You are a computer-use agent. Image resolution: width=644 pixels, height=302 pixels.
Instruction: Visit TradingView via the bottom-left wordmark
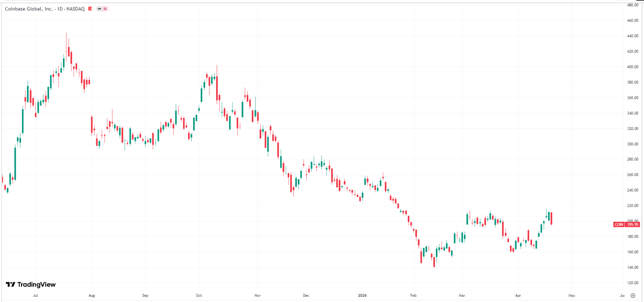coord(30,284)
